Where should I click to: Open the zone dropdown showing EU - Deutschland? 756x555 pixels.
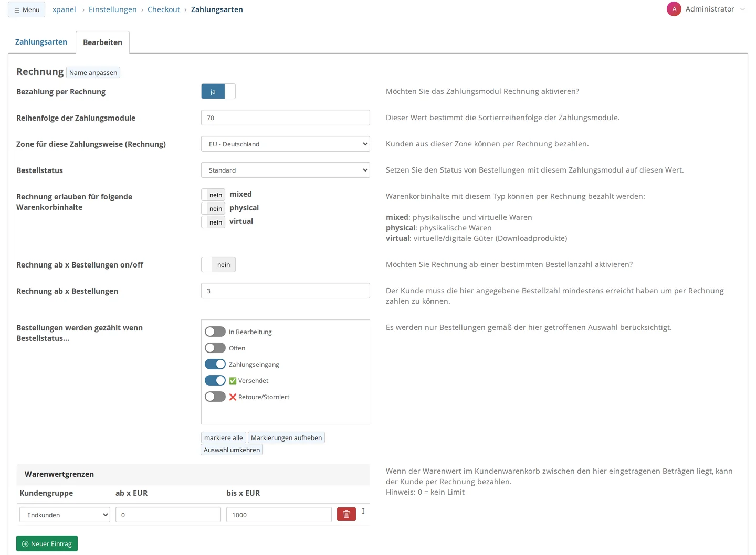pos(286,144)
